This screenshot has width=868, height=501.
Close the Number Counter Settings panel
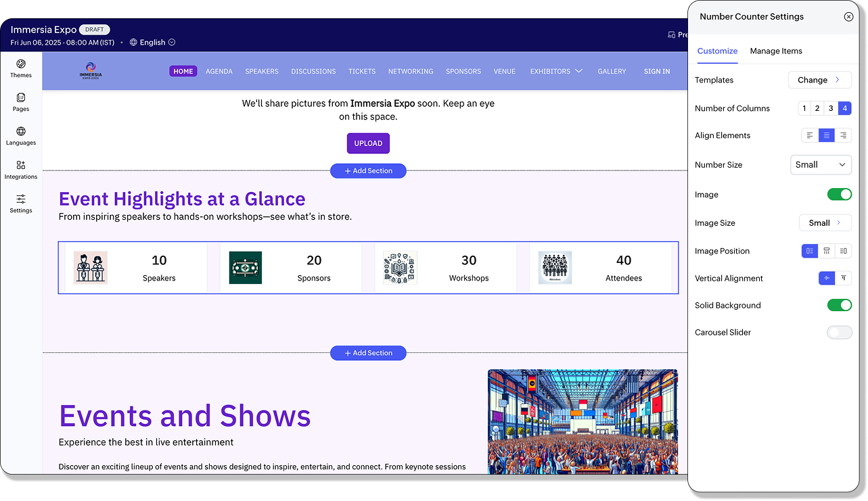[x=848, y=17]
